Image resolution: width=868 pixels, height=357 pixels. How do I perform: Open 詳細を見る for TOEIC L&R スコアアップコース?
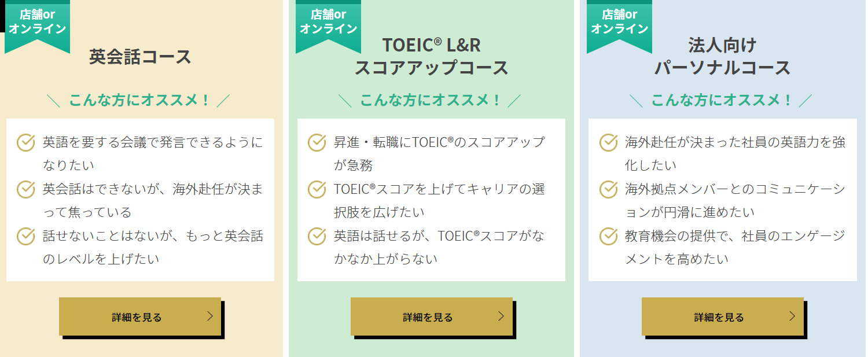[431, 316]
